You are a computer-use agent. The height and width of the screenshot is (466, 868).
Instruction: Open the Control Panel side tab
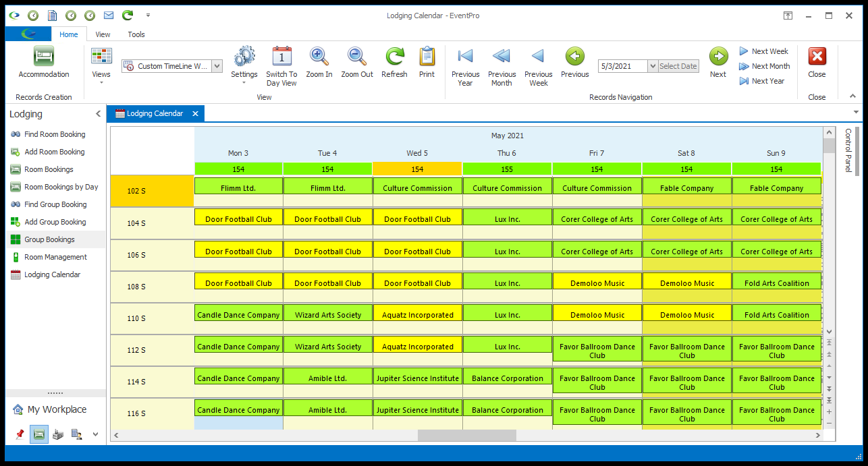(x=848, y=150)
